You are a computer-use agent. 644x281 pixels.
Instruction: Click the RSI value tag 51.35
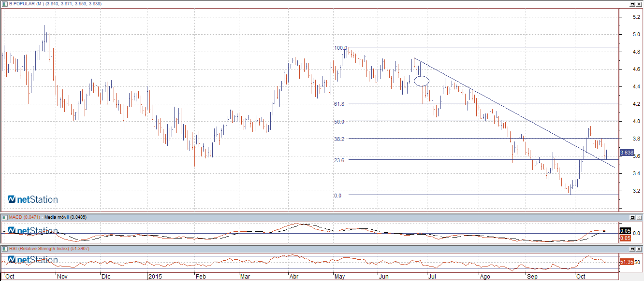(x=626, y=262)
